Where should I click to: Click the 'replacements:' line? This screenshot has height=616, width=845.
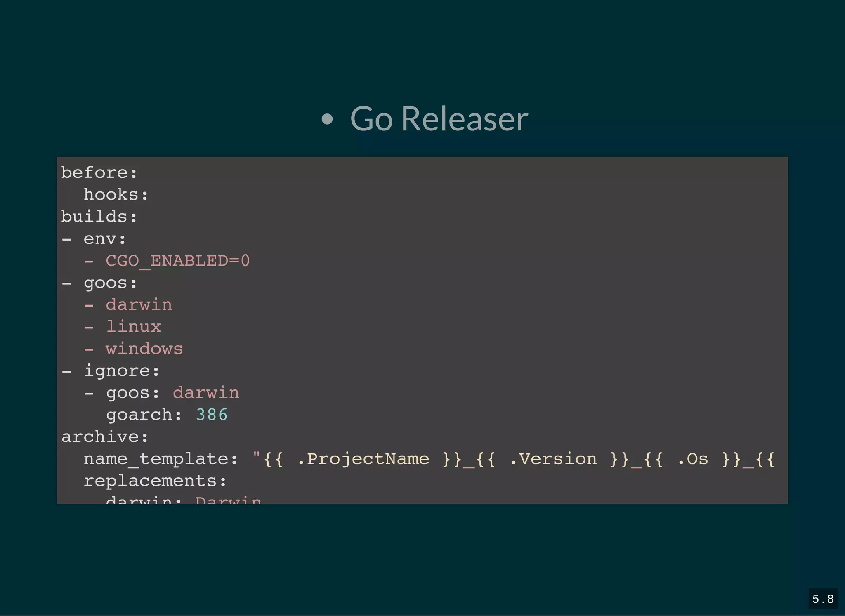click(155, 481)
